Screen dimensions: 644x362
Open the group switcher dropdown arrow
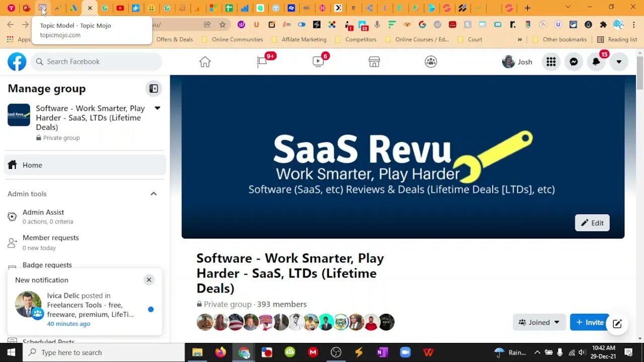(157, 108)
